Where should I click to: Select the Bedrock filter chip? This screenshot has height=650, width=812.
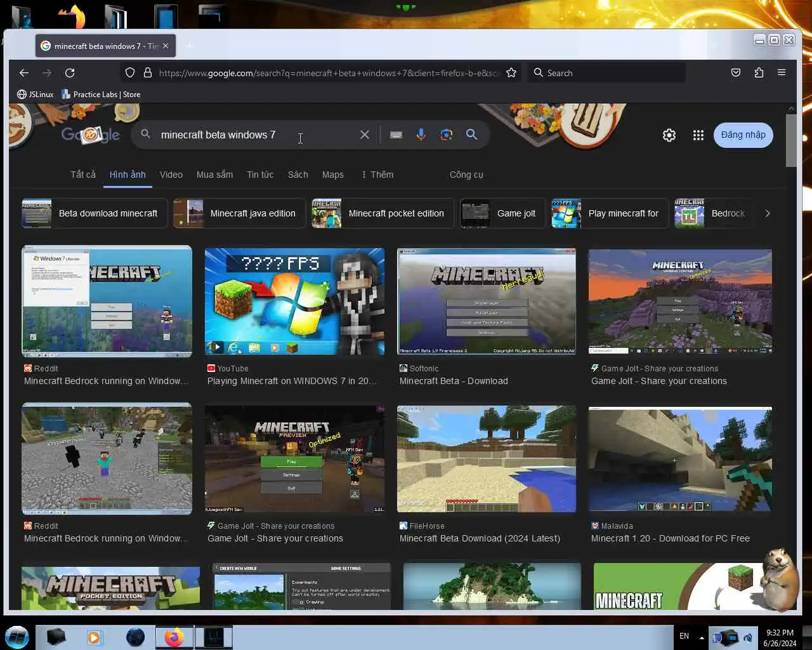coord(715,213)
